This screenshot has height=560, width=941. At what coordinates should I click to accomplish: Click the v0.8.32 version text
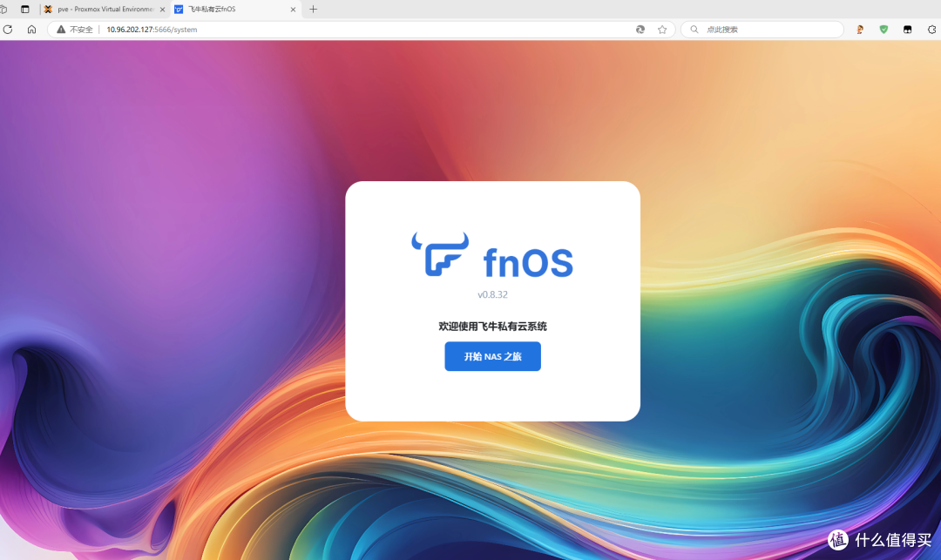(x=492, y=294)
